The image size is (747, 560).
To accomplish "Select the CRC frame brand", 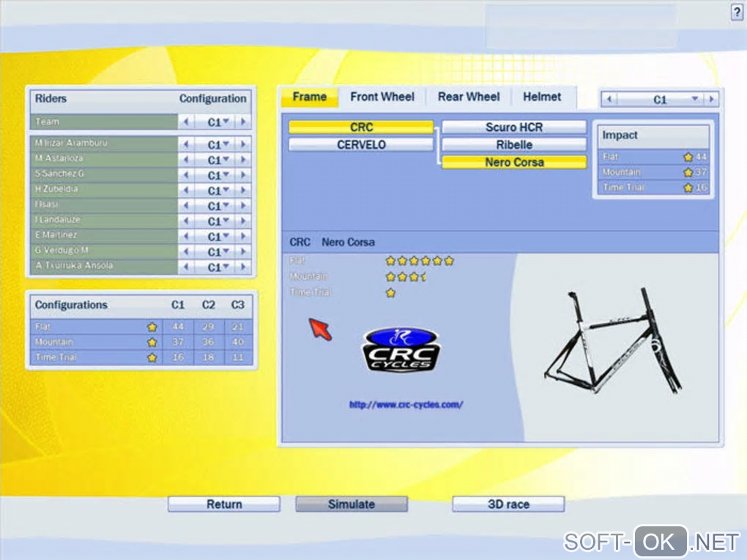I will [361, 127].
